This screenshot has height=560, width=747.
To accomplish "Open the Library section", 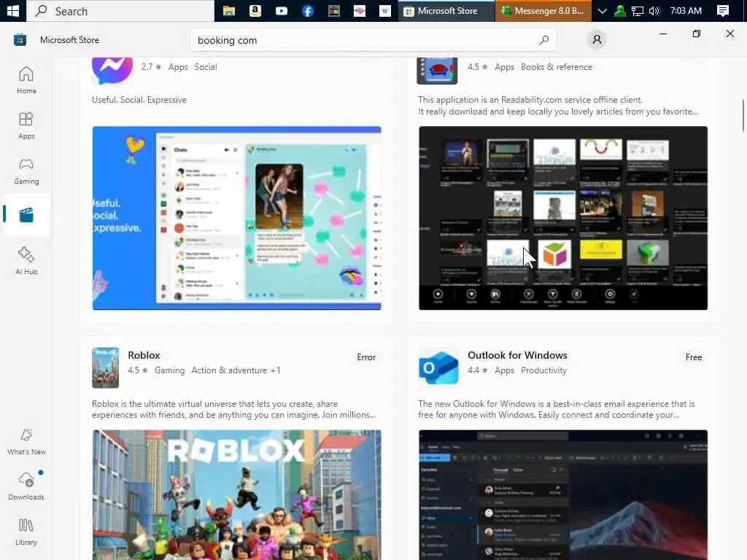I will coord(26,532).
